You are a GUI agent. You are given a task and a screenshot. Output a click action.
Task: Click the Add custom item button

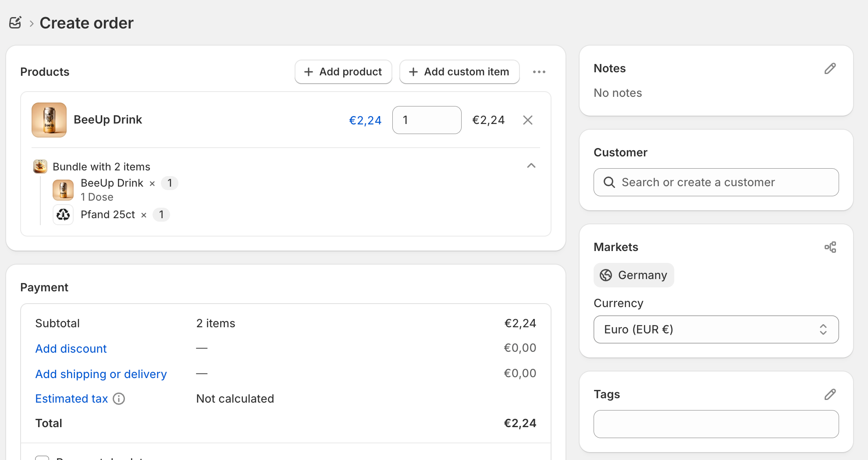point(459,72)
